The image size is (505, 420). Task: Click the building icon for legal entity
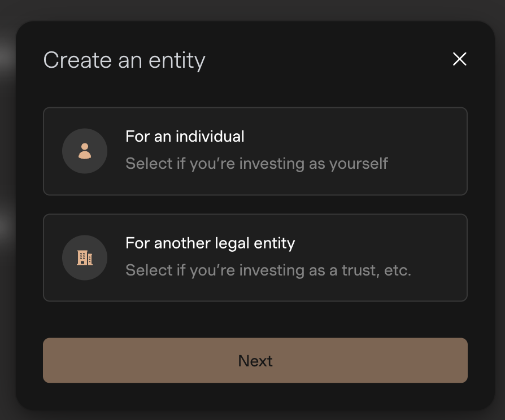click(x=85, y=258)
